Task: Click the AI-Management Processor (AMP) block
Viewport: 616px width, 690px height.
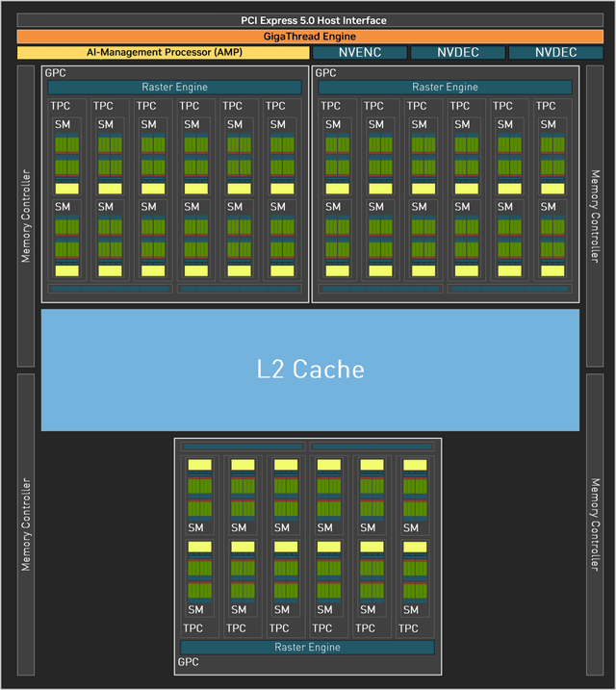Action: click(x=164, y=52)
